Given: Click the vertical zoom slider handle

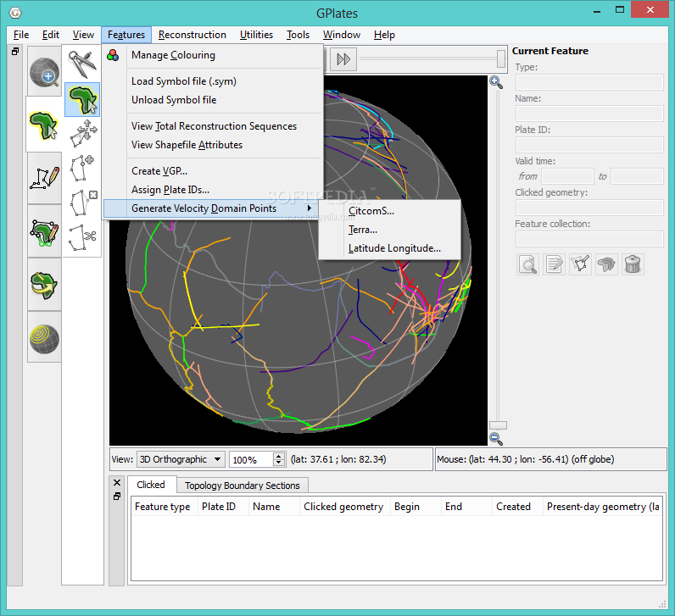Looking at the screenshot, I should click(x=498, y=425).
